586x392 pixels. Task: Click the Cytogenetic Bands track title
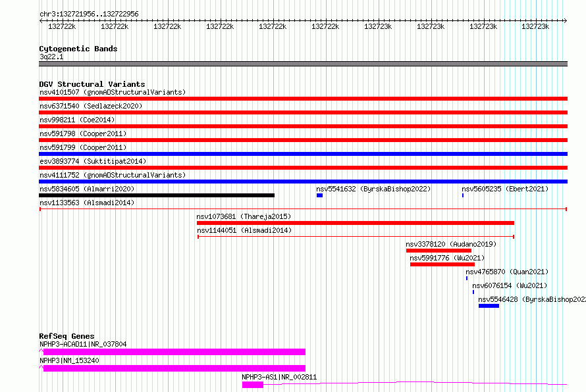point(78,49)
